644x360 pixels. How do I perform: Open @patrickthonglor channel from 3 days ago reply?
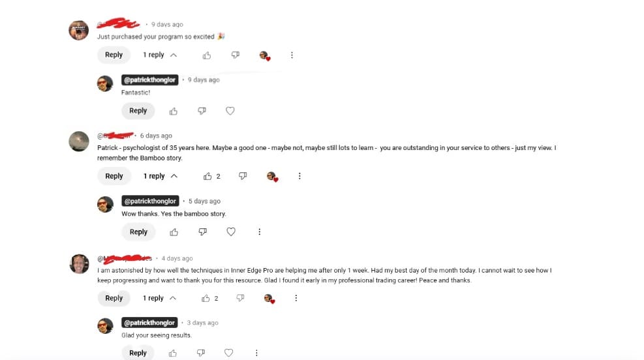149,323
